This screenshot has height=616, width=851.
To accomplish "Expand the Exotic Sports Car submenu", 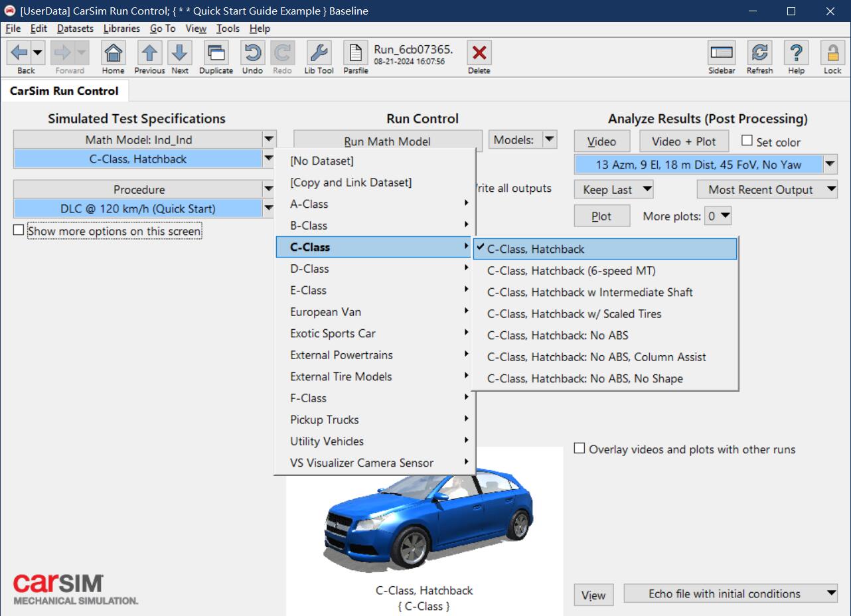I will click(x=375, y=333).
